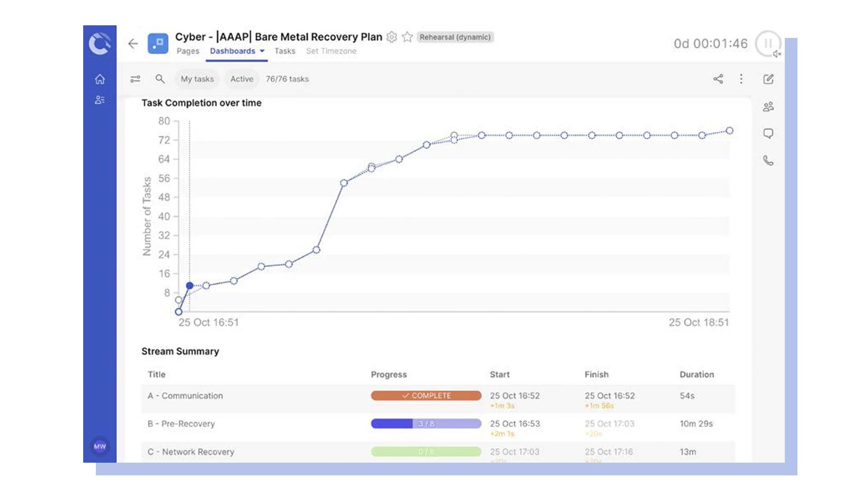Switch to the Pages tab
This screenshot has height=488, width=868.
pyautogui.click(x=188, y=51)
